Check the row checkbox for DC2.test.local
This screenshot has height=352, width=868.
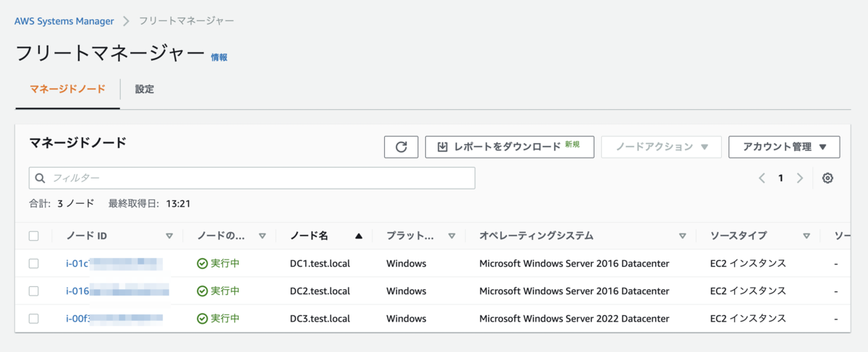34,291
